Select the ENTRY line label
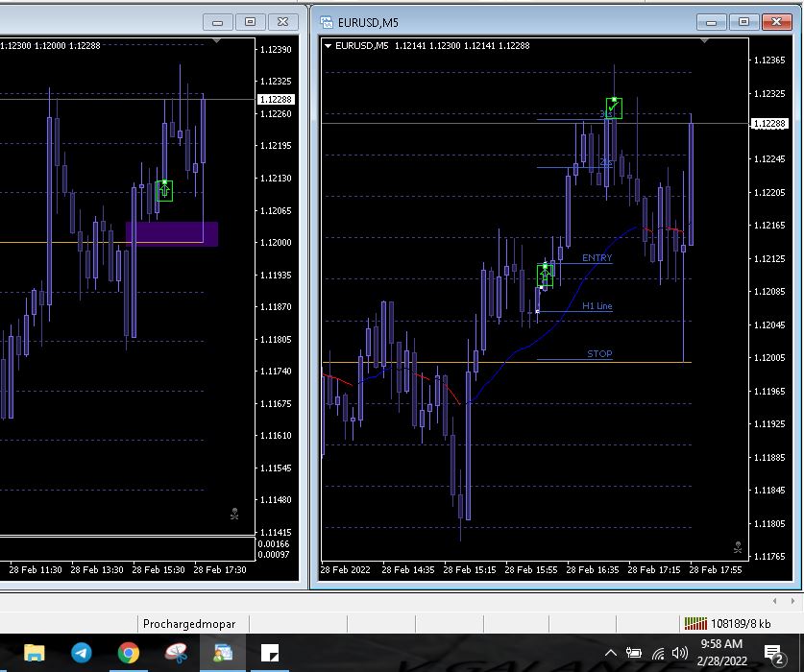The image size is (804, 672). [597, 258]
